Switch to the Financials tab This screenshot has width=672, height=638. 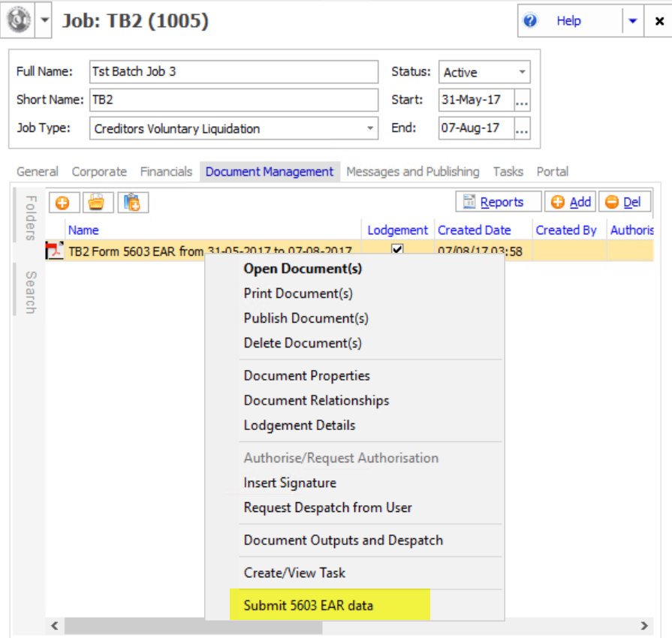tap(166, 172)
